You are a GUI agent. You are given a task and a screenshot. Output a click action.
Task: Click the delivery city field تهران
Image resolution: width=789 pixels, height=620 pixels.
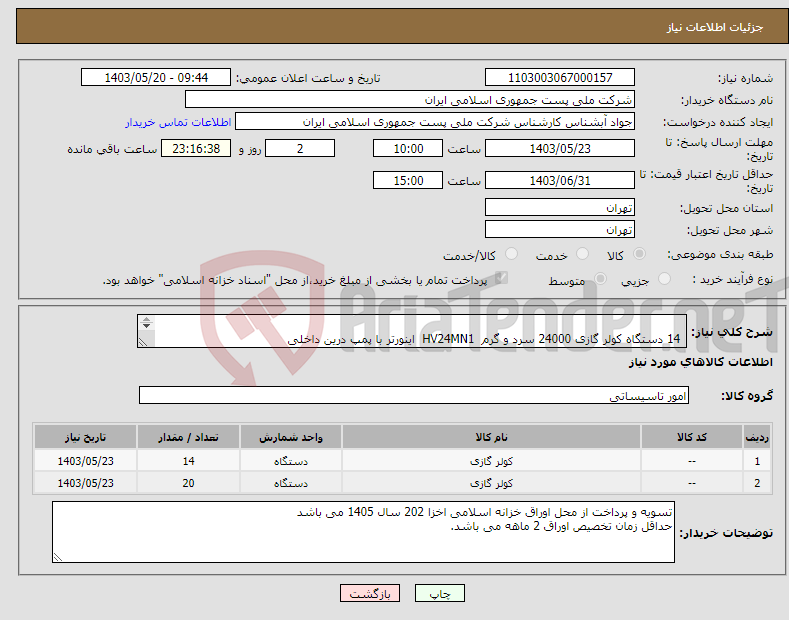click(x=560, y=229)
